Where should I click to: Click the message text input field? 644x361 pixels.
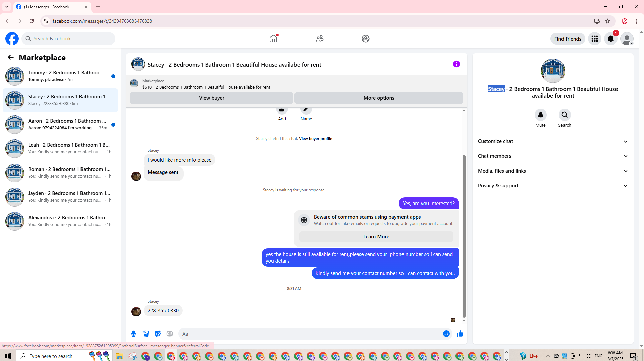point(311,334)
